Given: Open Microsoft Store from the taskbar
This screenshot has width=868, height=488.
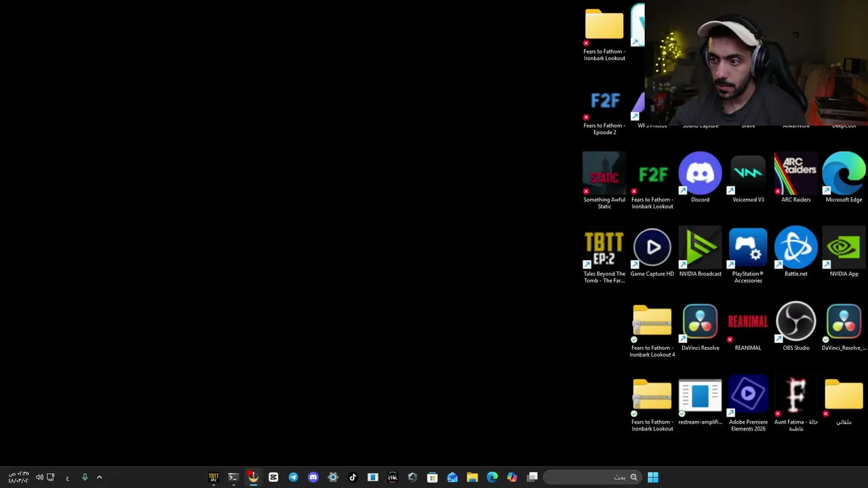Looking at the screenshot, I should [432, 477].
